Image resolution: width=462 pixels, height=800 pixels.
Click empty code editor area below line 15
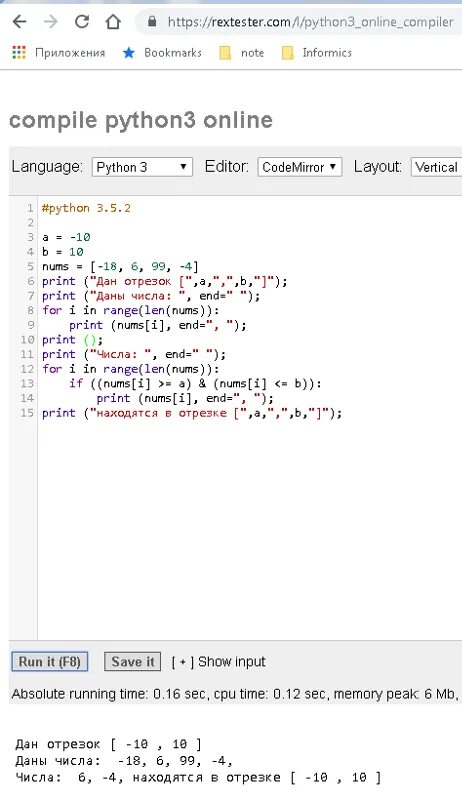click(x=249, y=531)
